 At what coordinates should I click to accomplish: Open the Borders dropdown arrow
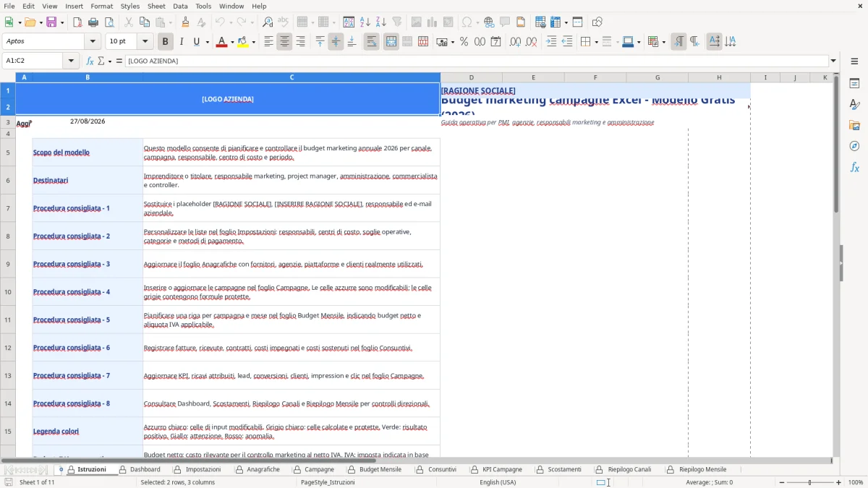click(x=595, y=42)
